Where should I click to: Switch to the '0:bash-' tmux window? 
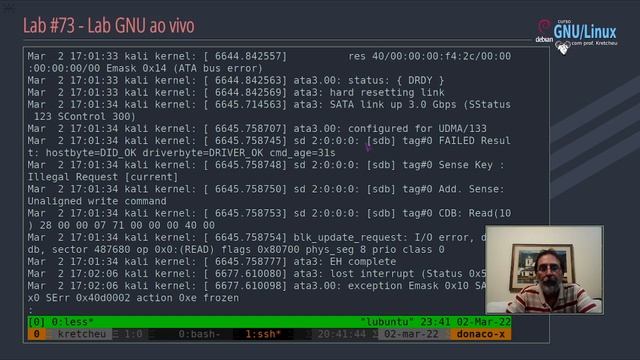point(200,334)
